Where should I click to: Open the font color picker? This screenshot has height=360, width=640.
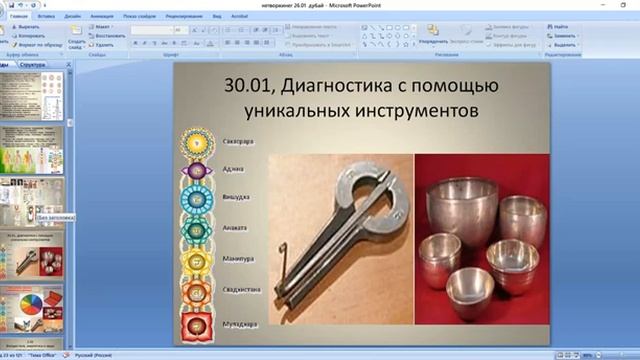point(211,43)
